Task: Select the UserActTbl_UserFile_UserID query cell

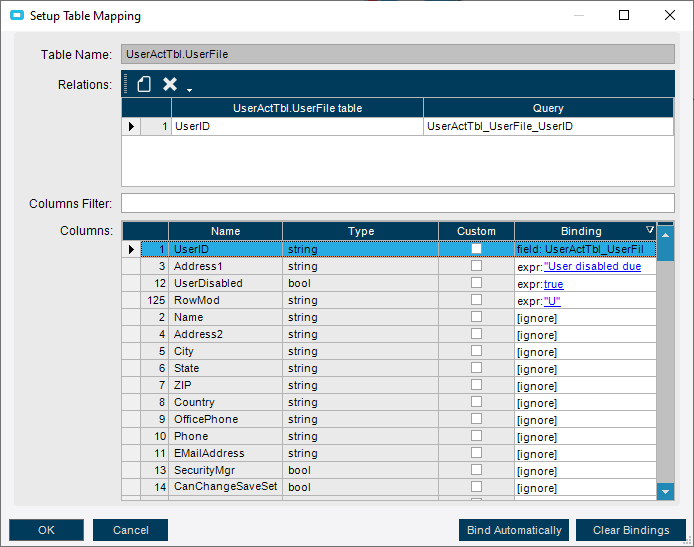Action: [x=548, y=127]
